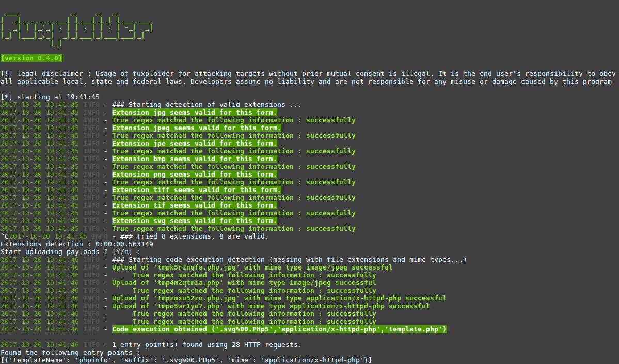Select 'Starting detection of valid extensions ...' line

(207, 105)
